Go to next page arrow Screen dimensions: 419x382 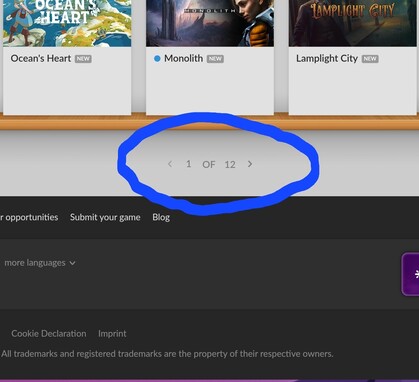coord(250,164)
